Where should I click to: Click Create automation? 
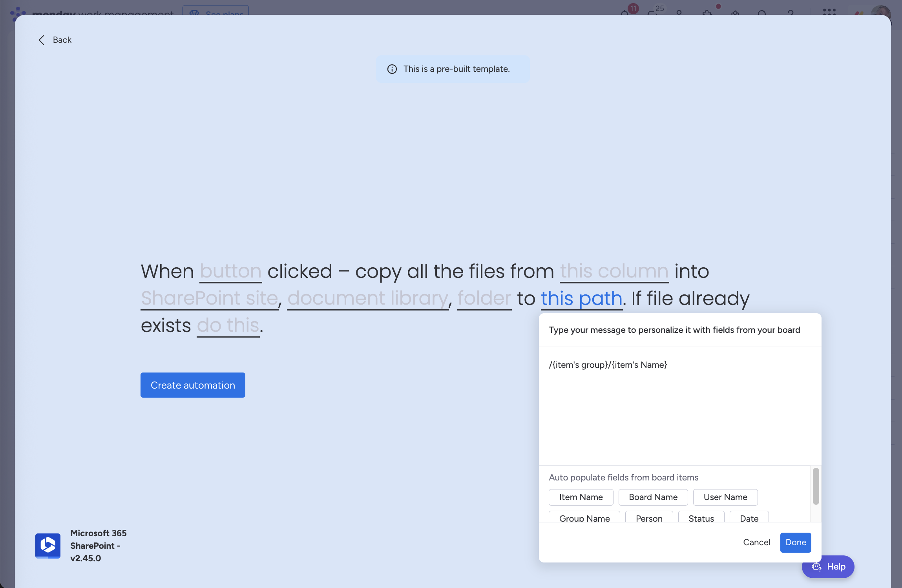pyautogui.click(x=192, y=385)
